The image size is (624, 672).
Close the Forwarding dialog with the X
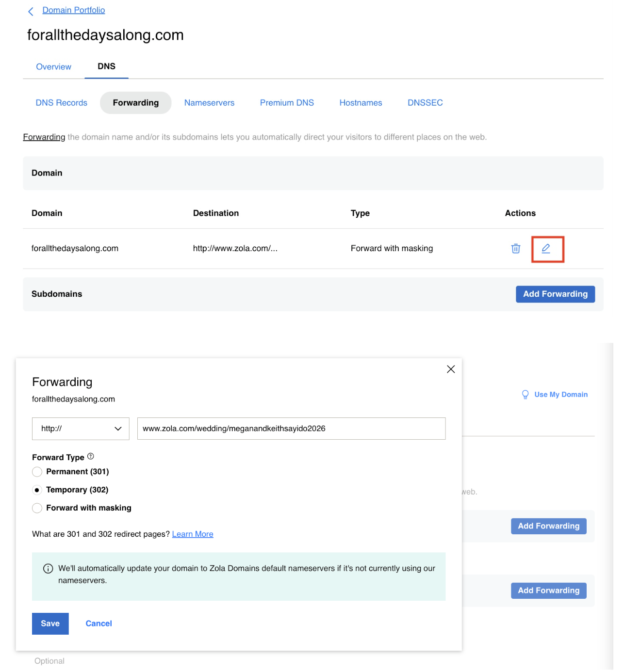point(450,369)
